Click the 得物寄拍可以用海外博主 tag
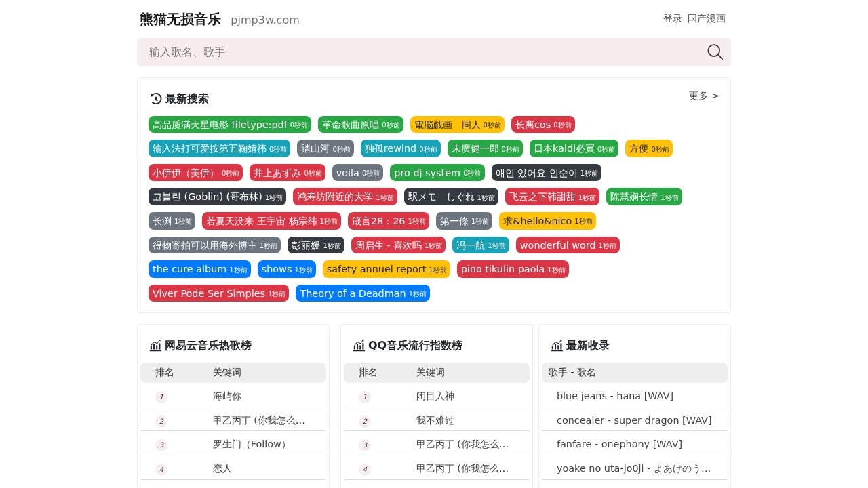Image resolution: width=868 pixels, height=488 pixels. [214, 245]
